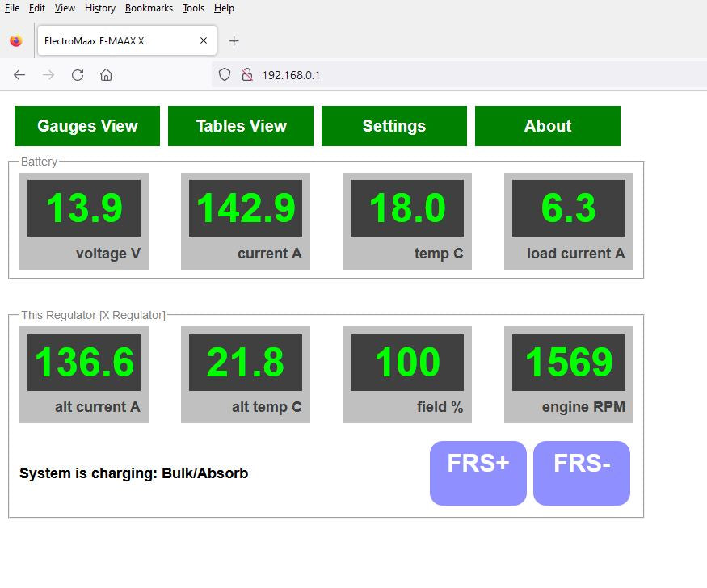Open the About page
The image size is (707, 588).
(548, 126)
